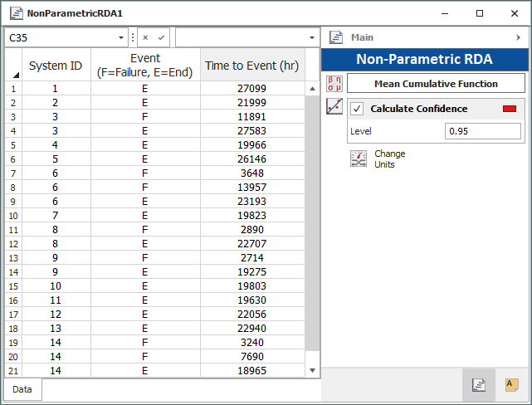
Task: Select cell with time value 7690
Action: click(252, 357)
